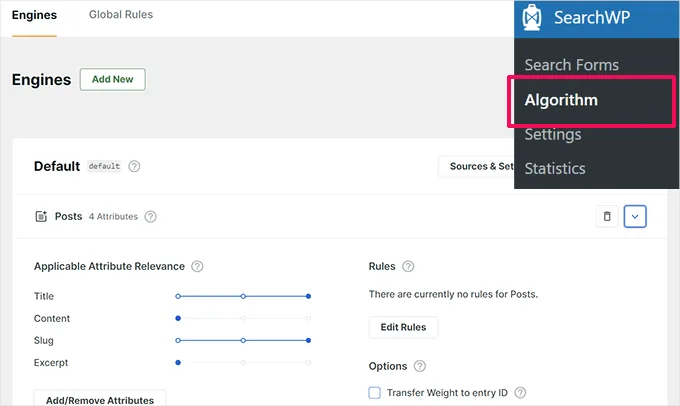
Task: Click the Add New engine button
Action: 112,80
